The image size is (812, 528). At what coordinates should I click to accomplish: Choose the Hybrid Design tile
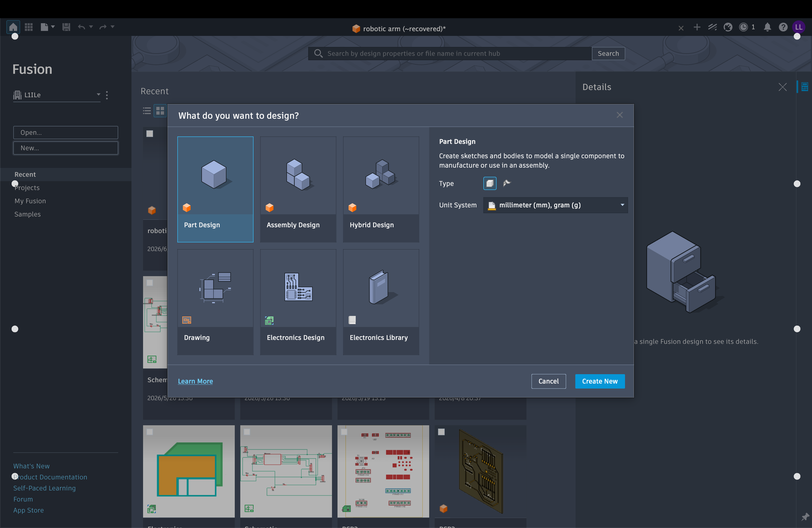pos(381,189)
